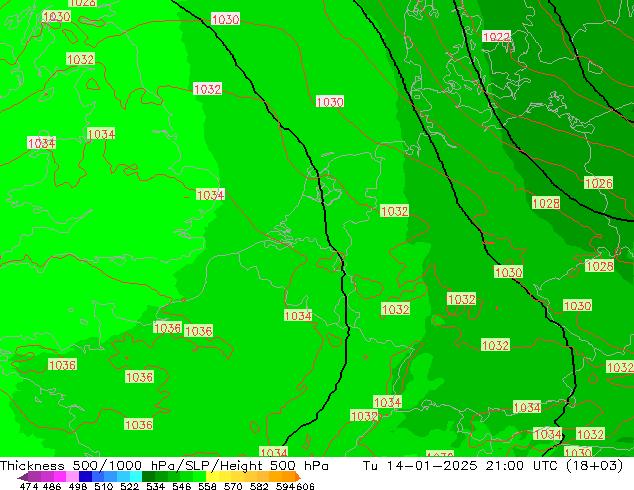This screenshot has width=634, height=490.
Task: Select the 'Thickness 500/1000 hPa/SLP/Height 500 hPa' title
Action: [164, 466]
